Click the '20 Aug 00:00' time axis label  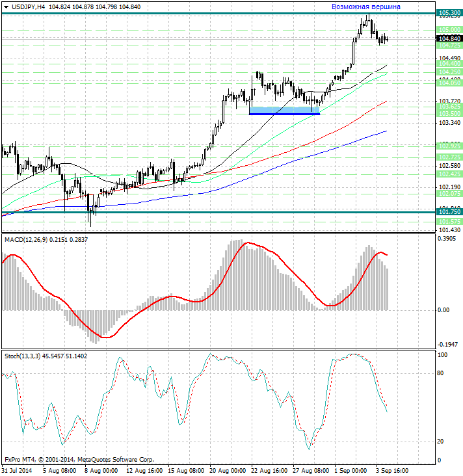(x=227, y=470)
